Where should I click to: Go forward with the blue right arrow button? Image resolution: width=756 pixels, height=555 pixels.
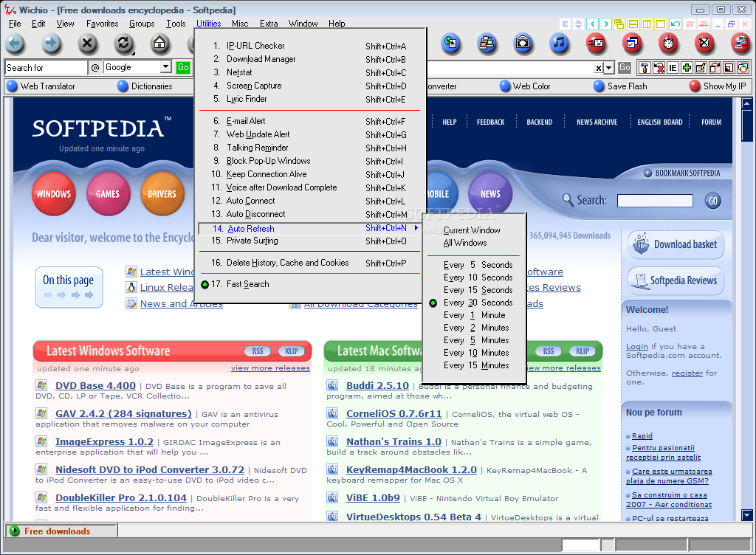click(51, 44)
